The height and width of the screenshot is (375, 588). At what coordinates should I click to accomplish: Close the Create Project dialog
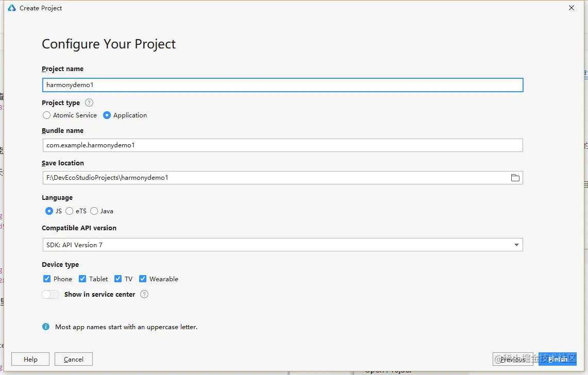[571, 8]
